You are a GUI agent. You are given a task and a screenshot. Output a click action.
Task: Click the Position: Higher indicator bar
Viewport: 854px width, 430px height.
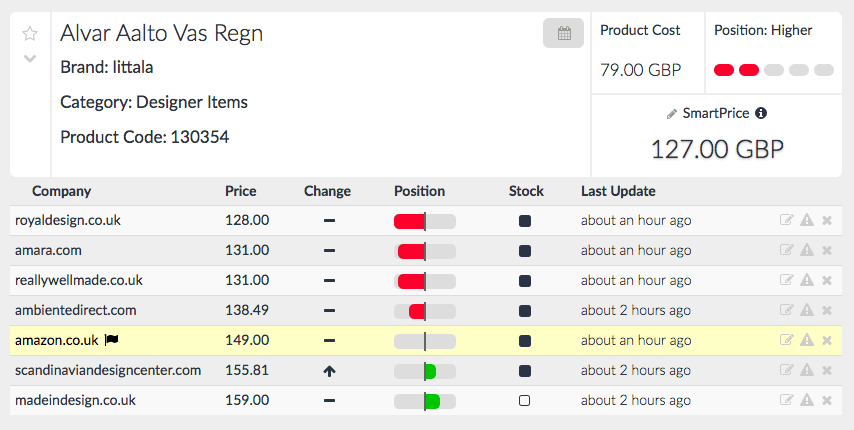pos(773,70)
